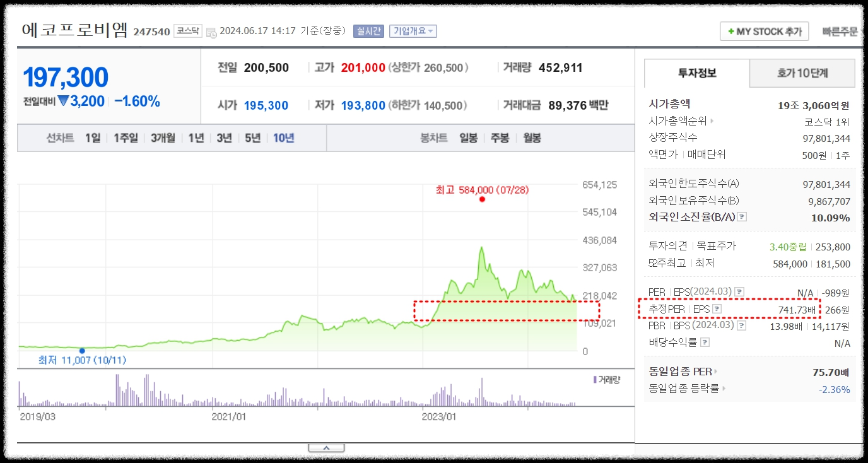
Task: Click the 코스닥 market badge
Action: coord(189,31)
